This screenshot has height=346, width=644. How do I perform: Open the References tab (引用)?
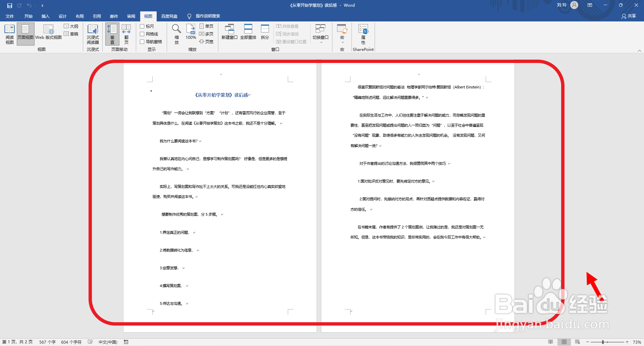[97, 16]
